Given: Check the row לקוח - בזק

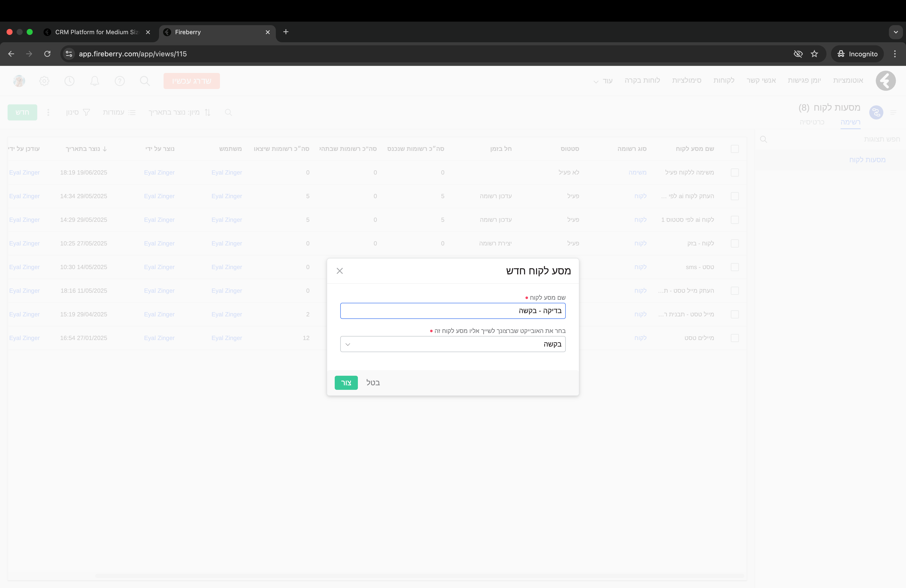Looking at the screenshot, I should [735, 243].
